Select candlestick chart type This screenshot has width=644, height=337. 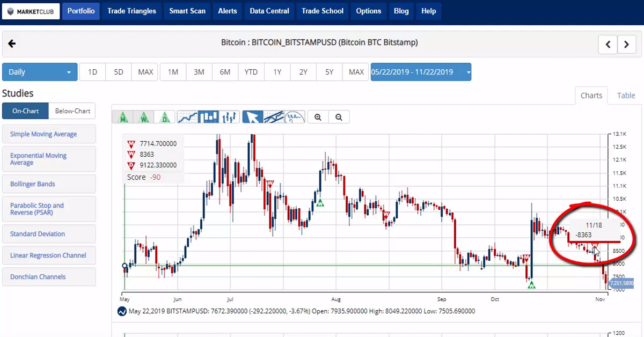coord(208,117)
